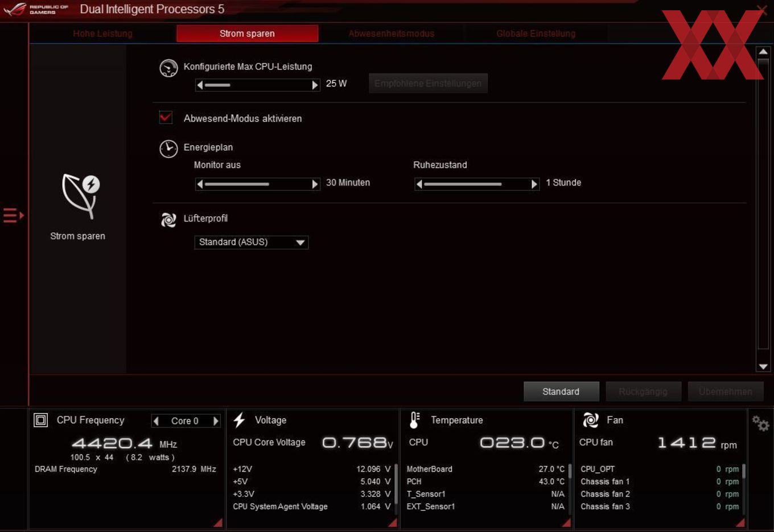Open Globale Einstellung tab
The height and width of the screenshot is (532, 774).
[536, 34]
